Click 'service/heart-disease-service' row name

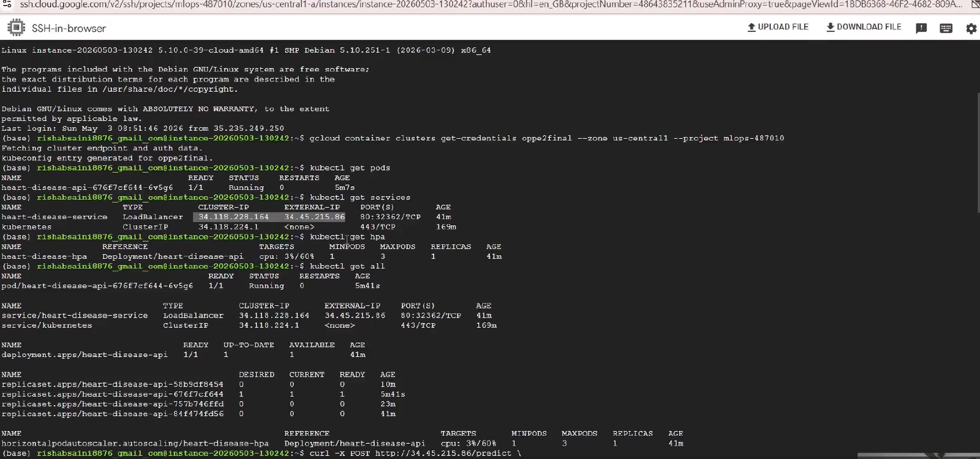75,315
